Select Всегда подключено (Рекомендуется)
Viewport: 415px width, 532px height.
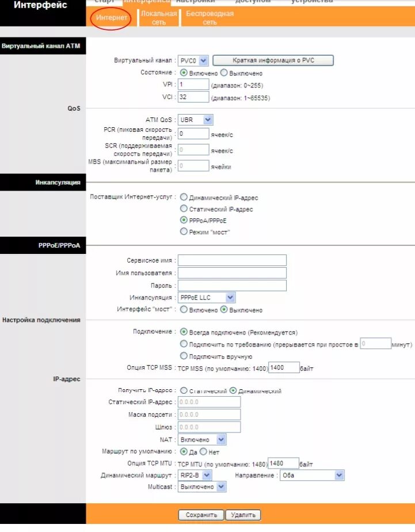pyautogui.click(x=184, y=332)
